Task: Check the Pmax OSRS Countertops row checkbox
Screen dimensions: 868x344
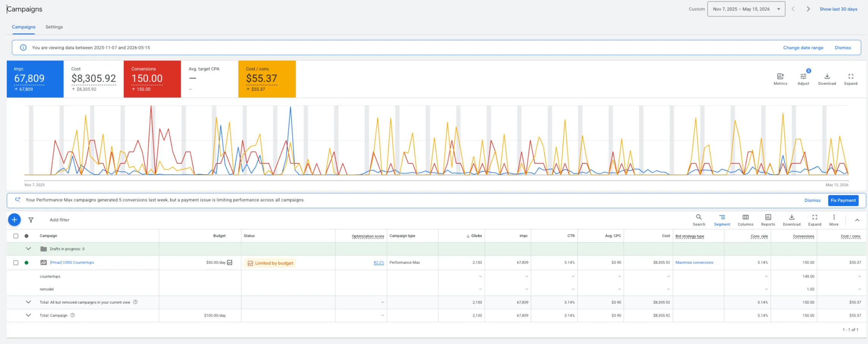Action: tap(16, 262)
